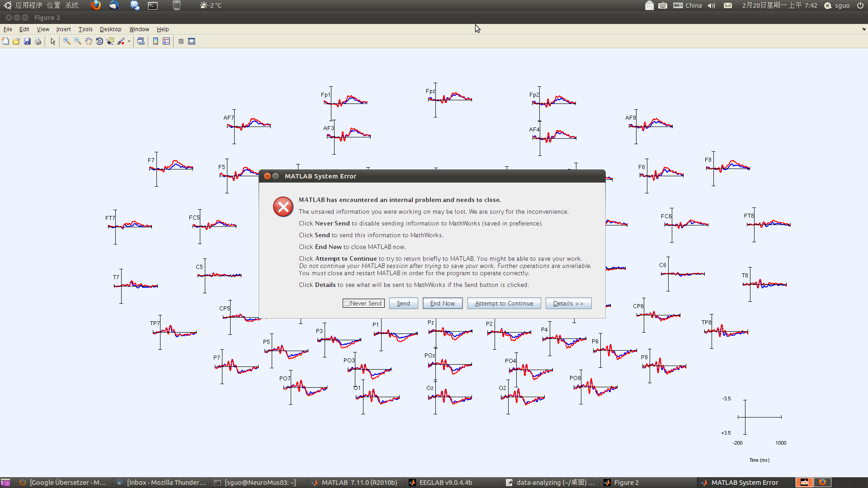Insert a colorbar using the toolbar icon
This screenshot has height=488, width=868.
[156, 41]
